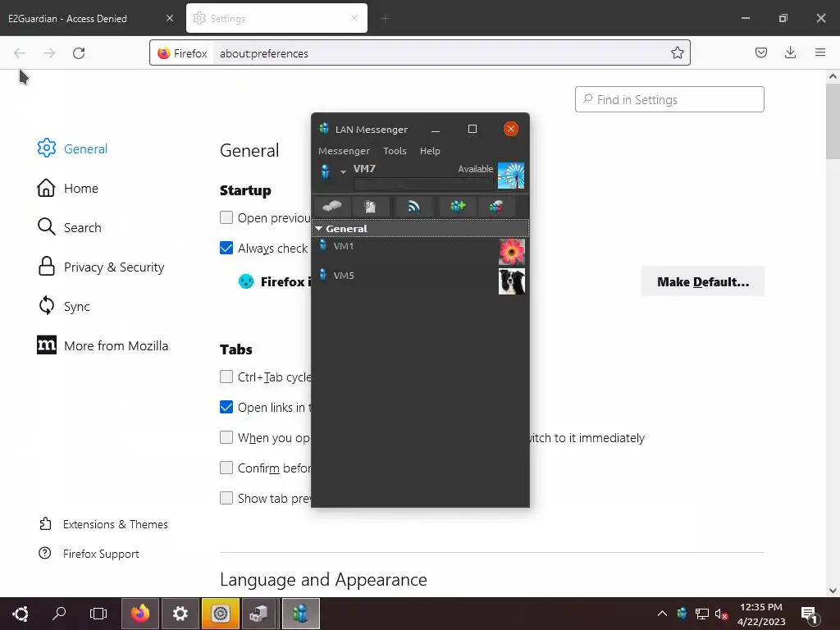Screen dimensions: 840x630
Task: Click the Firefox back arrow
Action: 20,53
